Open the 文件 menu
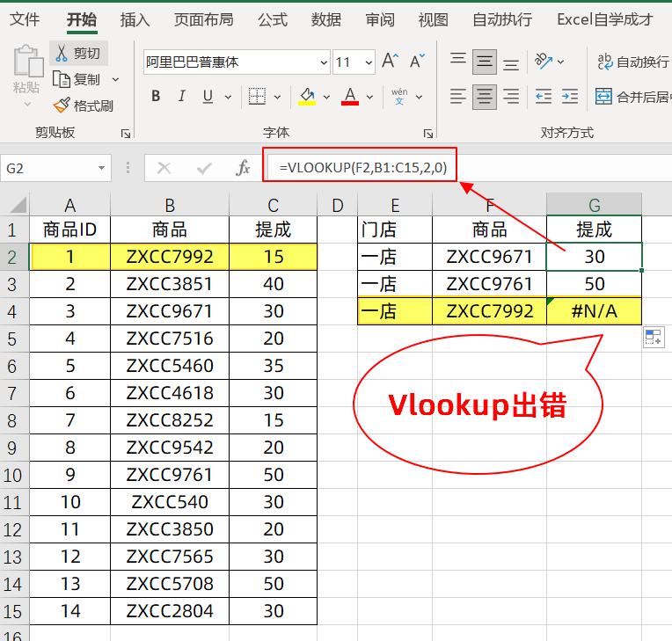This screenshot has height=641, width=672. [25, 19]
